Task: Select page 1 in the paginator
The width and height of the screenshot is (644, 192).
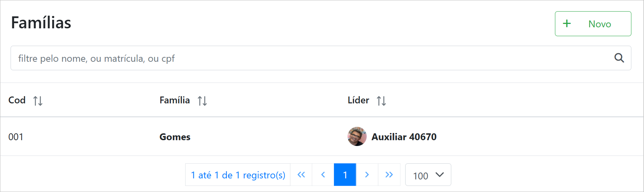Action: point(345,175)
